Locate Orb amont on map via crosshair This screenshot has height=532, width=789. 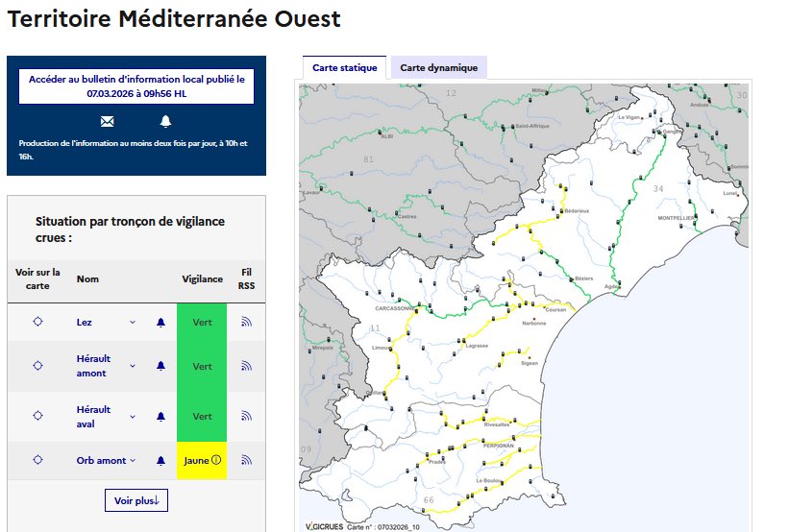(x=37, y=460)
